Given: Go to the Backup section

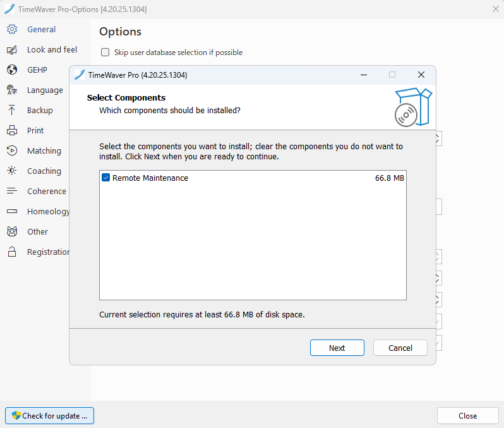Looking at the screenshot, I should tap(40, 110).
